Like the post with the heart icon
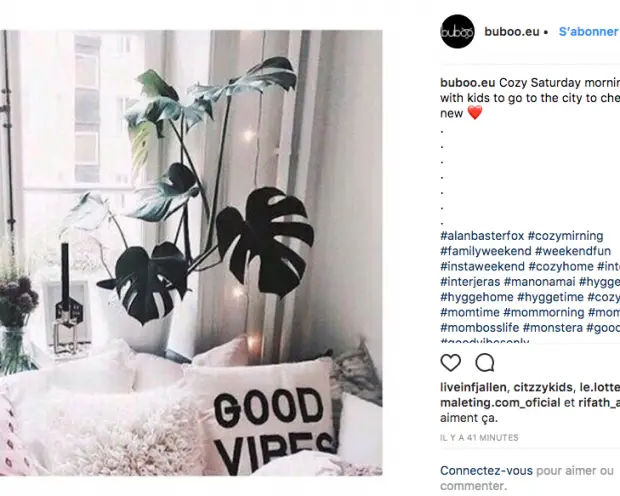Viewport: 620px width, 496px height. (x=450, y=362)
